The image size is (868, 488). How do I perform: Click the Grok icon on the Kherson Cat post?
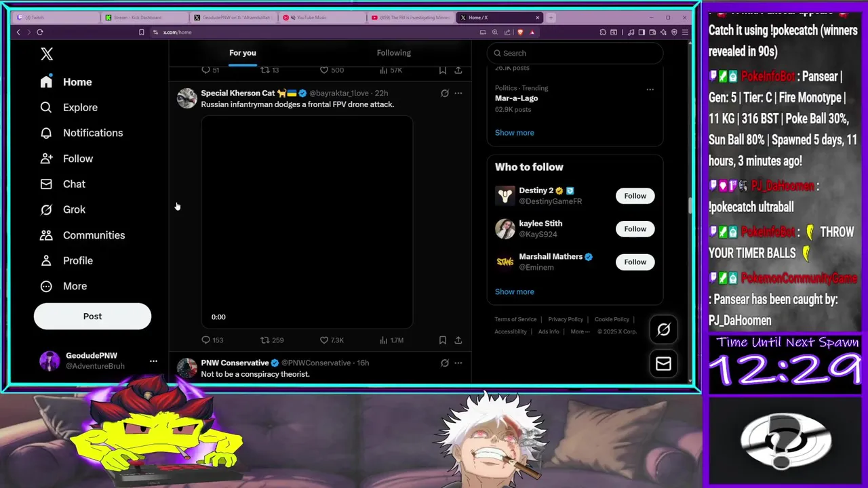click(445, 94)
